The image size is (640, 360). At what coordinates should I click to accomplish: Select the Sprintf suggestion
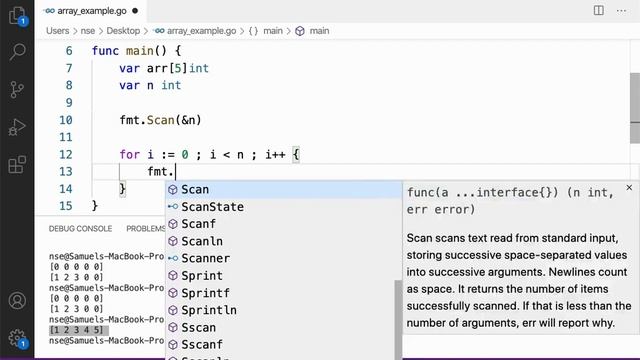point(284,293)
